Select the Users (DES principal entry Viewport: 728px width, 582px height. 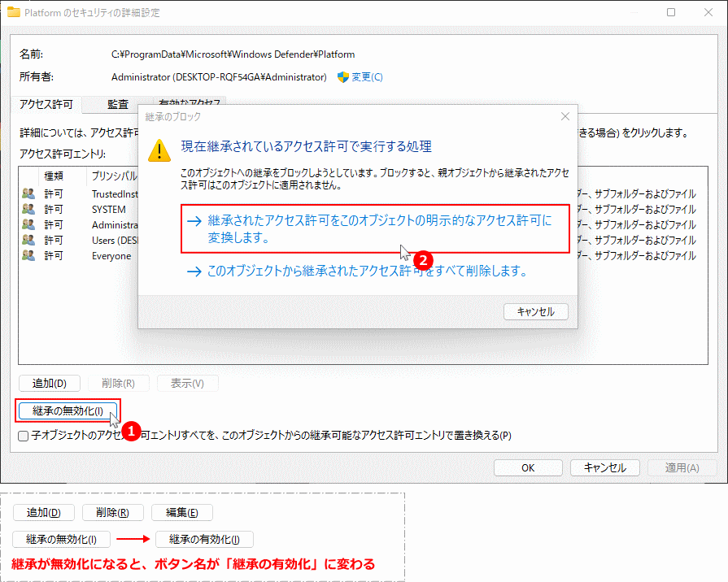pyautogui.click(x=115, y=241)
